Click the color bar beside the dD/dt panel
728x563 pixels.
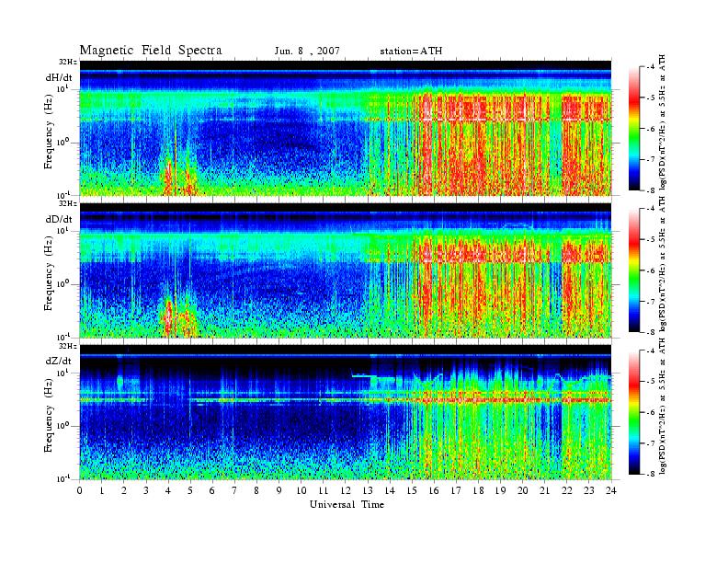633,270
